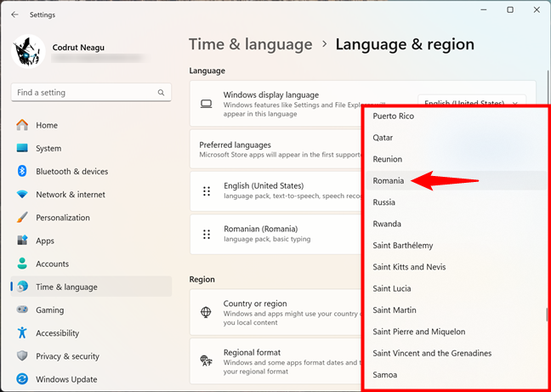Open the Country or region setting row
The height and width of the screenshot is (392, 551).
click(275, 312)
